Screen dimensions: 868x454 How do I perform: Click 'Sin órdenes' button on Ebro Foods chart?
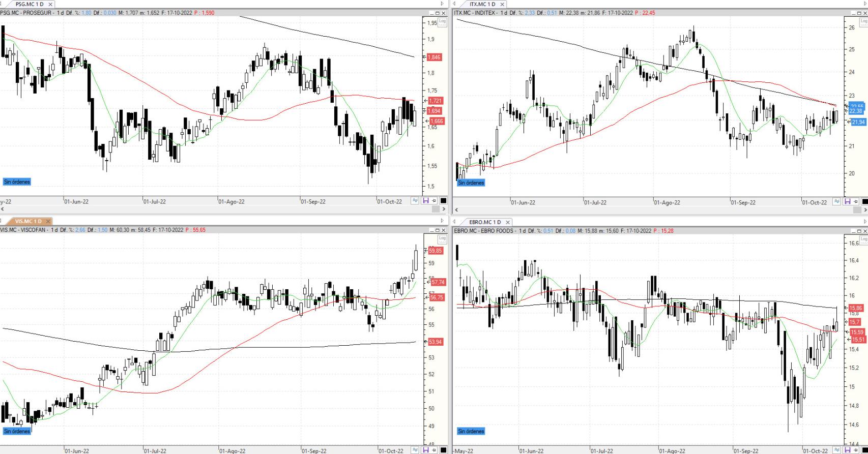[471, 431]
